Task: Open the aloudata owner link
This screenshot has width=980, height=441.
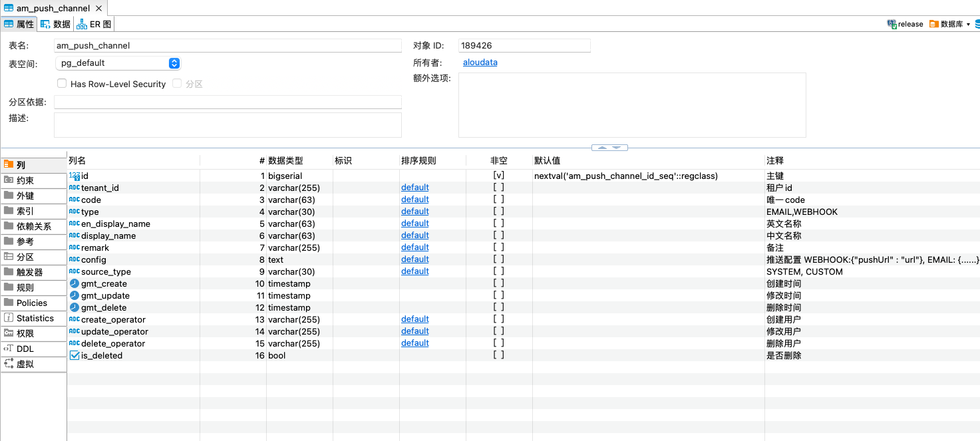Action: [x=480, y=63]
